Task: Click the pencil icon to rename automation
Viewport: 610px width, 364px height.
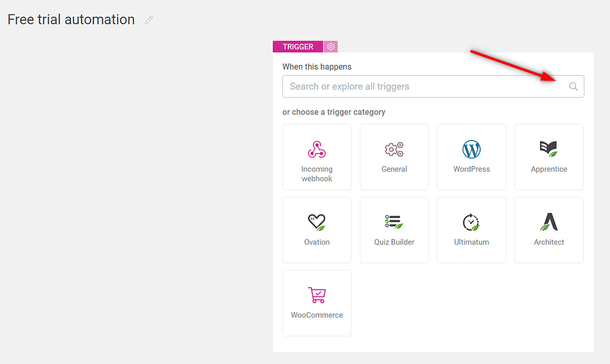Action: coord(149,20)
